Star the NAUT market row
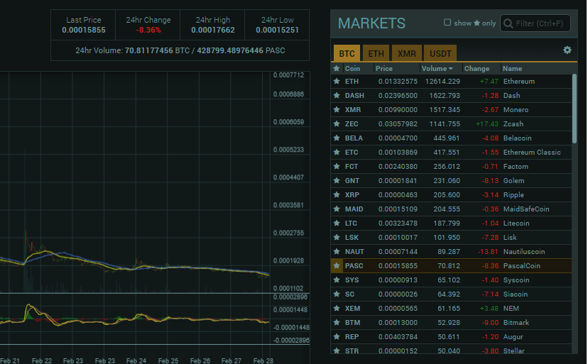The width and height of the screenshot is (588, 364). tap(337, 252)
